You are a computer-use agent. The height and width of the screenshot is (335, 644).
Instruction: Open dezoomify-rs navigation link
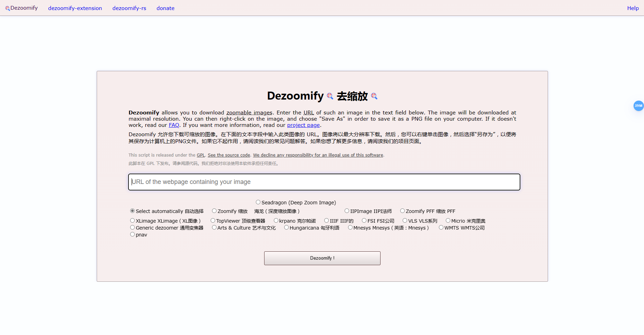click(x=129, y=8)
